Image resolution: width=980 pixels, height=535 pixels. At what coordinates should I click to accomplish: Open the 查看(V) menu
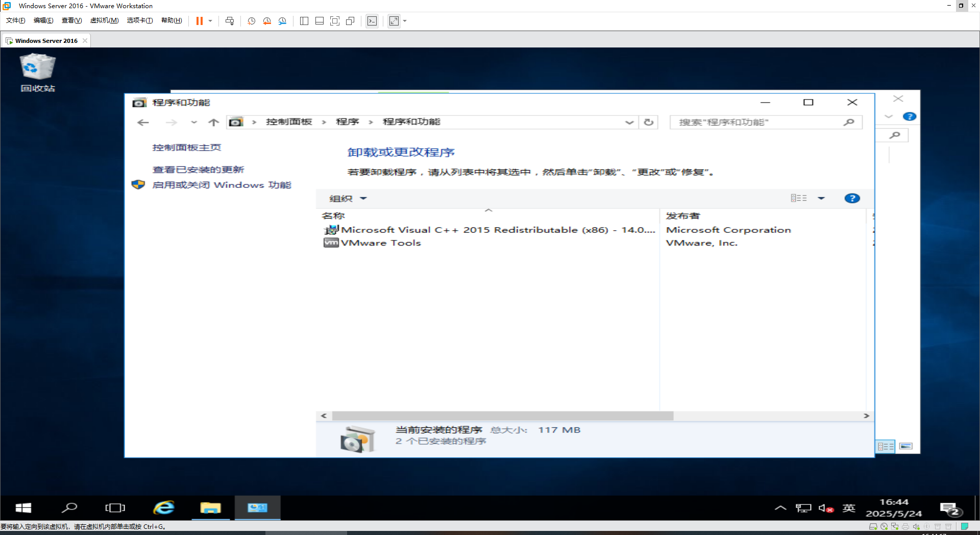(x=71, y=20)
